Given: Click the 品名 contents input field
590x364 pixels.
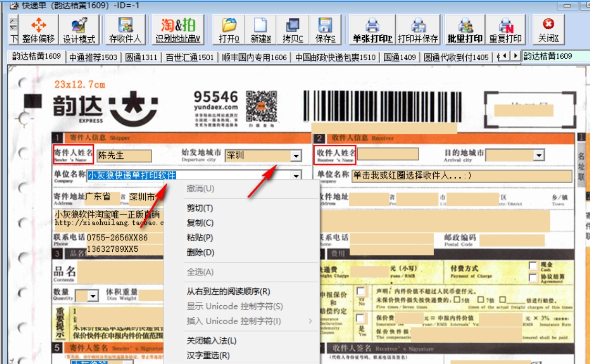Looking at the screenshot, I should click(121, 273).
